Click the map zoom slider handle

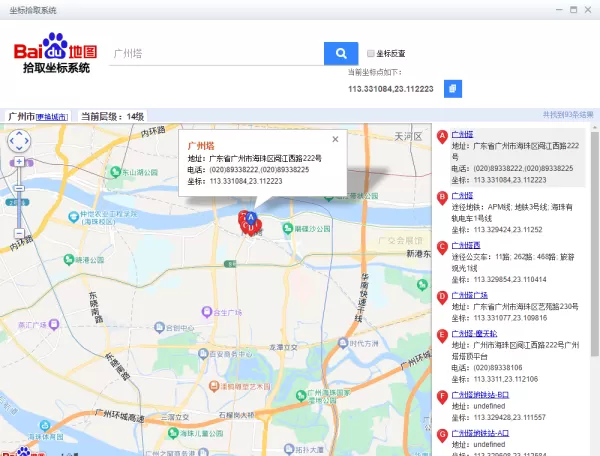19,188
